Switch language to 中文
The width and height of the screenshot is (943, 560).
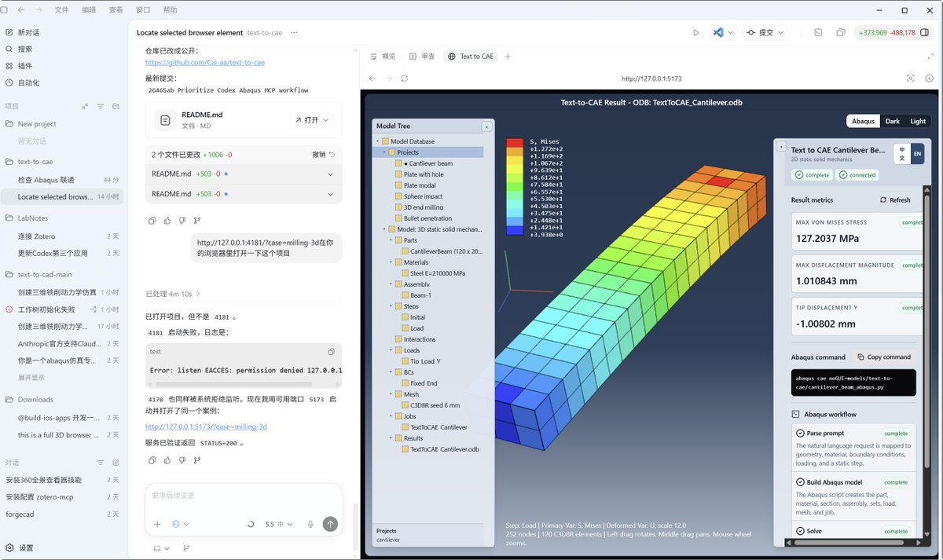tap(902, 154)
